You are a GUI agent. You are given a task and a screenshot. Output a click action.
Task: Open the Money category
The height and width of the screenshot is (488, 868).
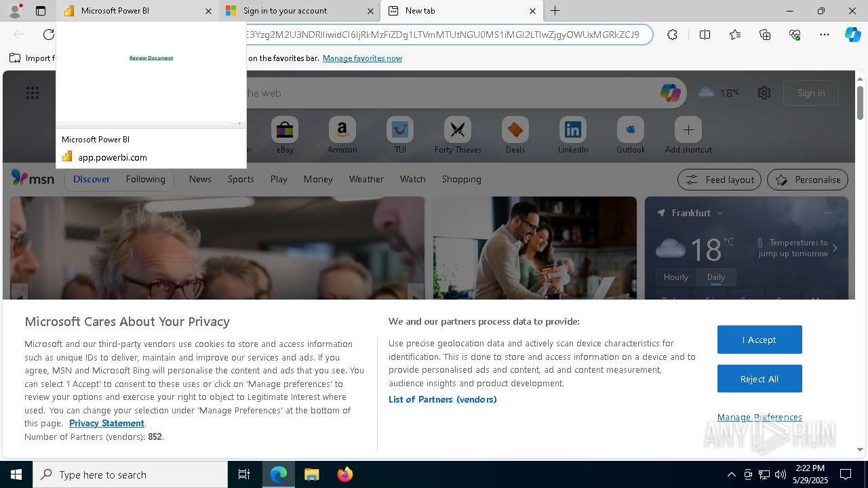318,179
